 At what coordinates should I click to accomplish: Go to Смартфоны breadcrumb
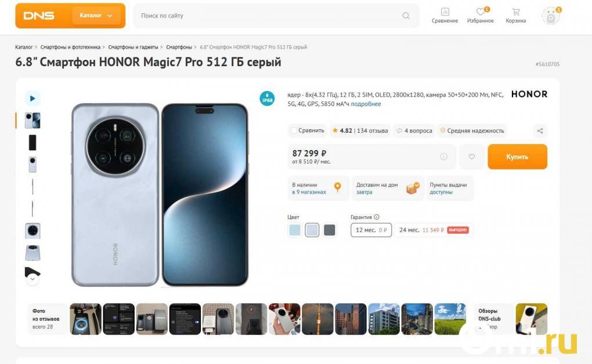[179, 47]
